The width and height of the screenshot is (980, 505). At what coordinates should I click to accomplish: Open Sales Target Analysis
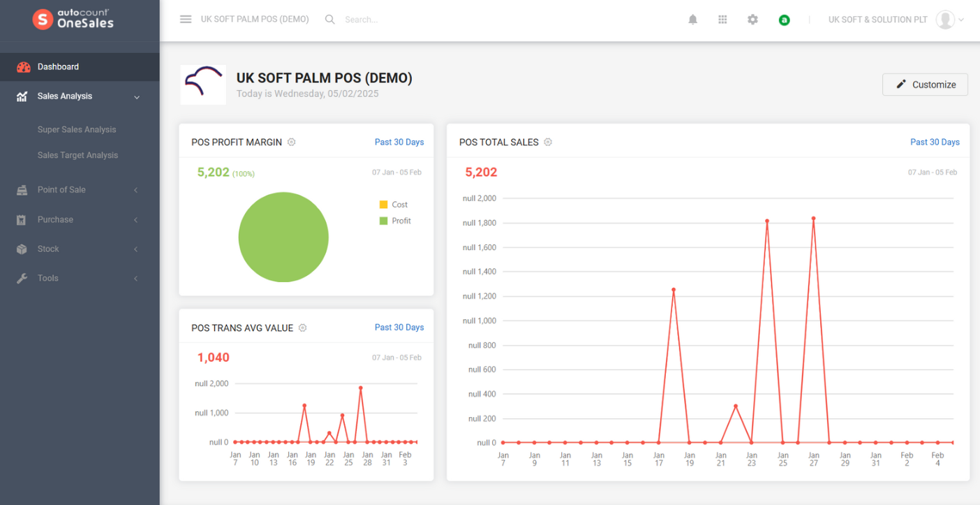tap(77, 155)
